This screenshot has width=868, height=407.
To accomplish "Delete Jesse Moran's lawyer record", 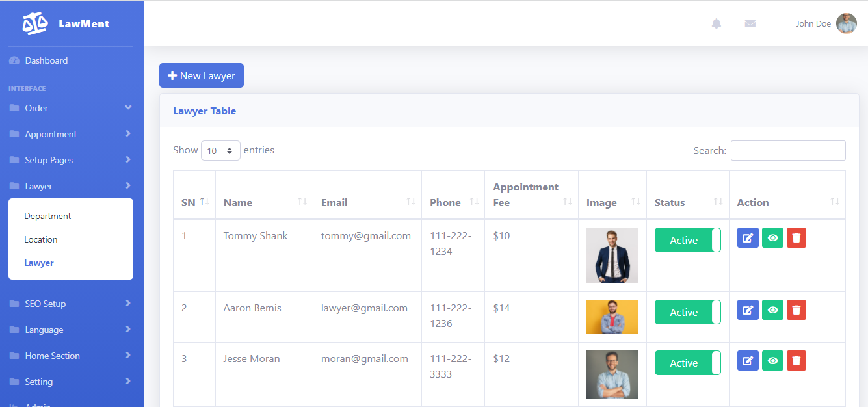I will point(796,360).
